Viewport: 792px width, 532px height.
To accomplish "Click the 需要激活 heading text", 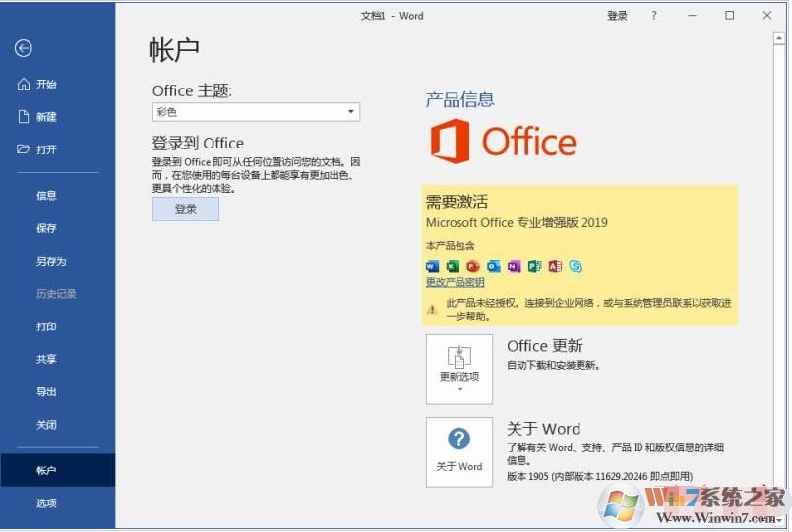I will click(x=457, y=202).
